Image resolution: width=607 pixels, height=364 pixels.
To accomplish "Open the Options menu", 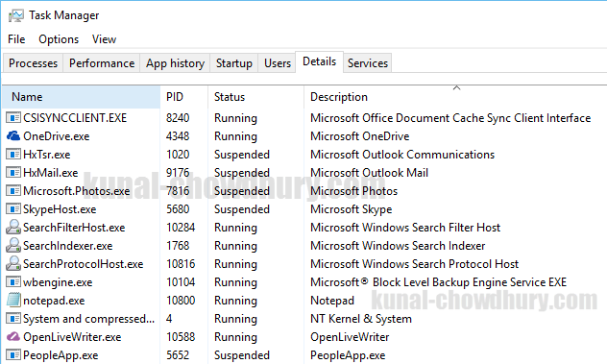I will 59,39.
